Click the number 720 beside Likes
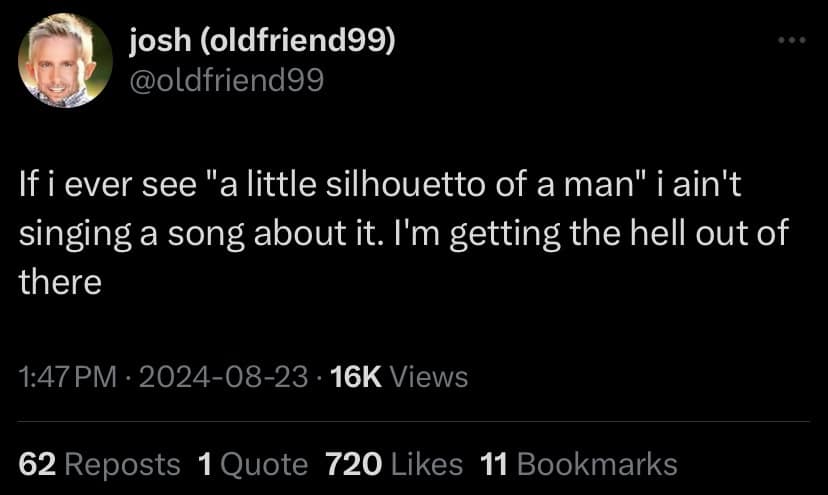This screenshot has height=495, width=828. coord(354,464)
